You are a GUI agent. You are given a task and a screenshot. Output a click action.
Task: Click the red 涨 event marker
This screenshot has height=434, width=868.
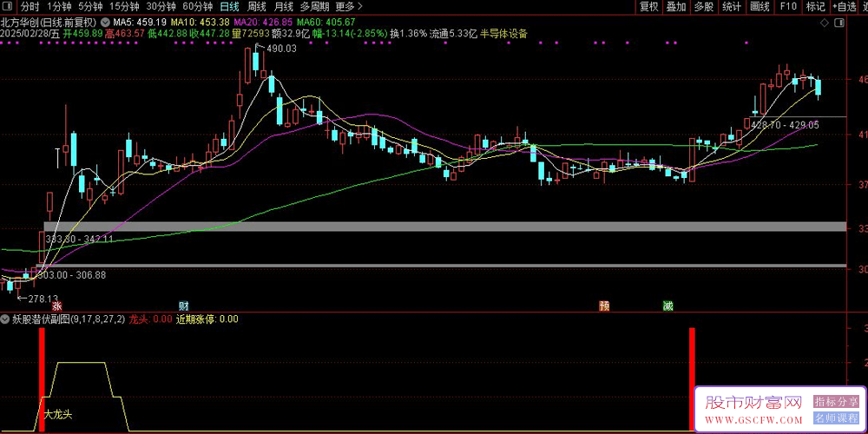56,306
